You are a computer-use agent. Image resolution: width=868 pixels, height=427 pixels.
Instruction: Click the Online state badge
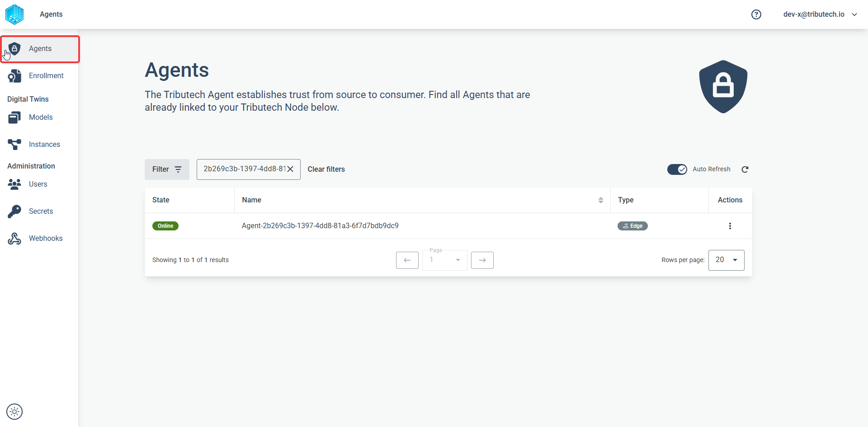[165, 226]
